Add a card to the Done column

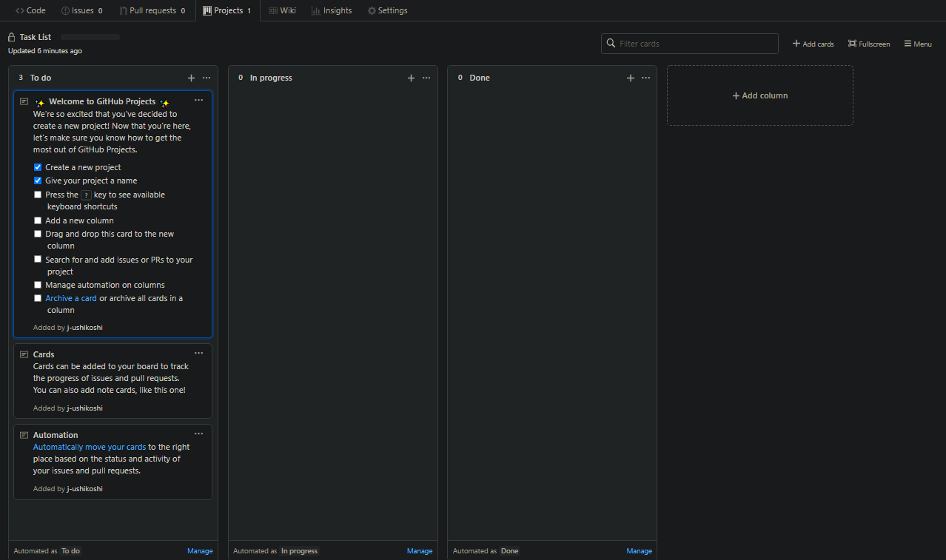tap(631, 78)
